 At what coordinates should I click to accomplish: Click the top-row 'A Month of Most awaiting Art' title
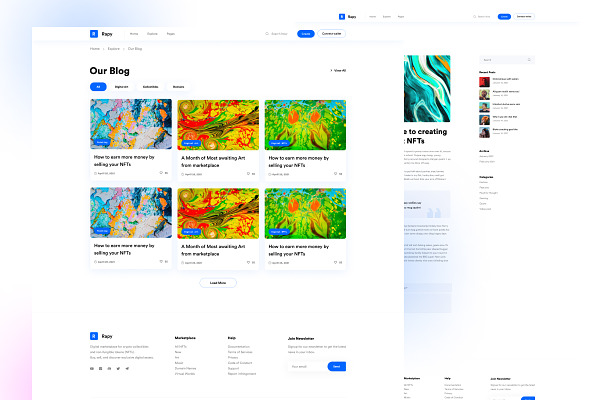[x=213, y=162]
